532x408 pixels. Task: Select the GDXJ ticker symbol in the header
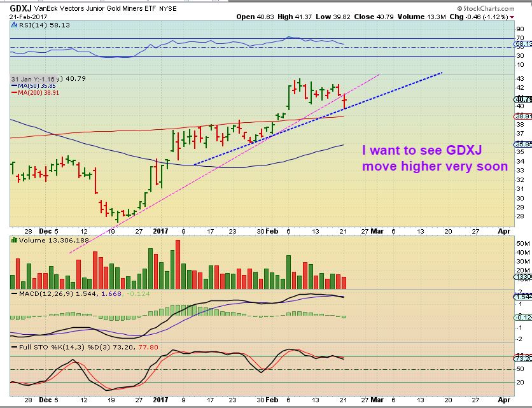[x=21, y=8]
